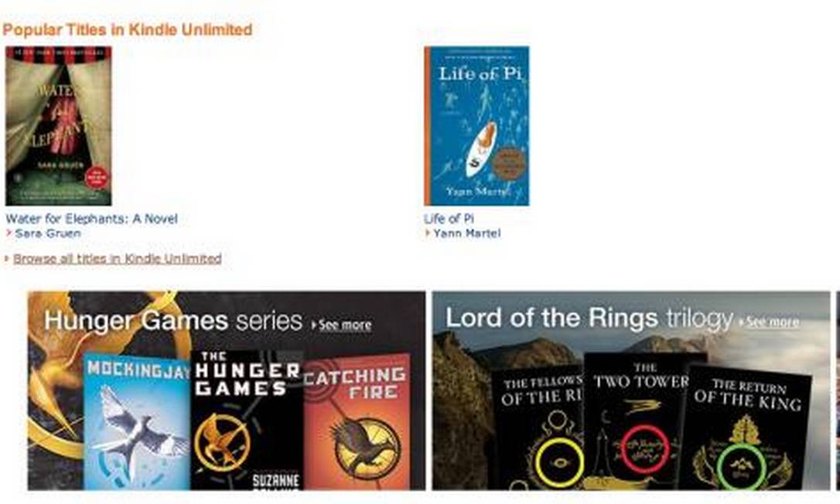Click the arrow icon beside Sara Gruen
The width and height of the screenshot is (840, 504).
pos(9,233)
